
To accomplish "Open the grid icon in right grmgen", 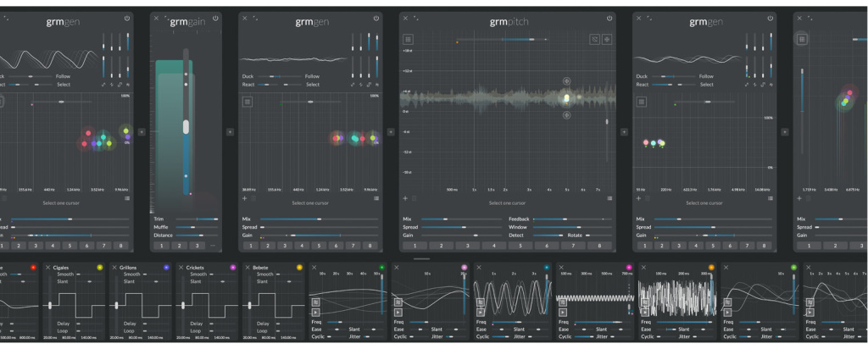I will 641,102.
